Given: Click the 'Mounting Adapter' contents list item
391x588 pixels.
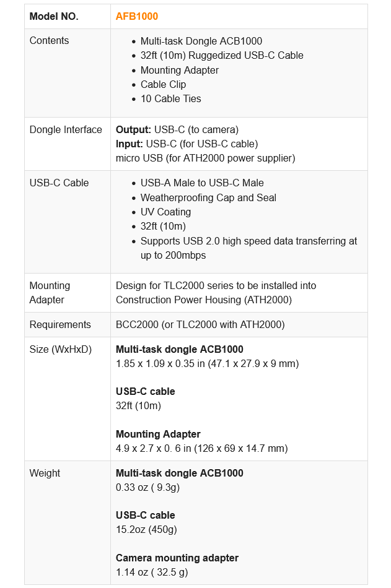Looking at the screenshot, I should (x=179, y=70).
